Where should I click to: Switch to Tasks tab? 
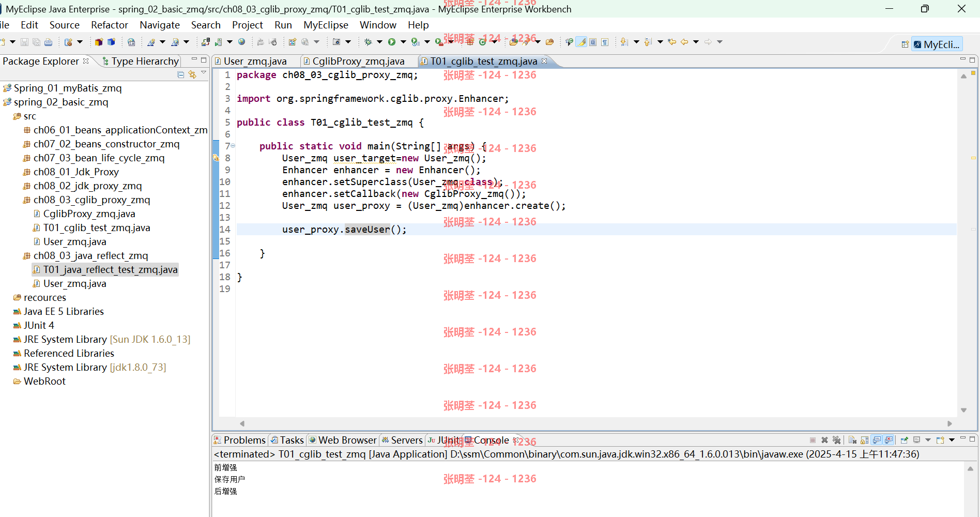[287, 440]
